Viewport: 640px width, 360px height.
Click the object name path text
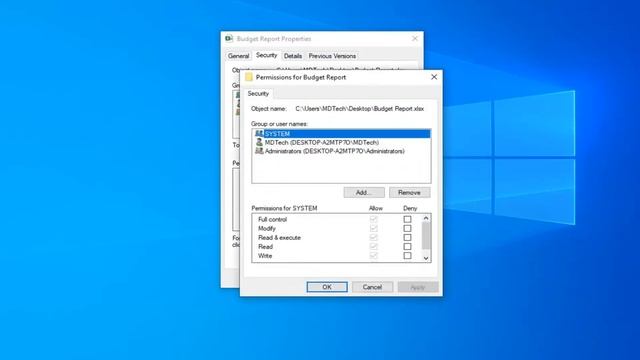pos(360,109)
